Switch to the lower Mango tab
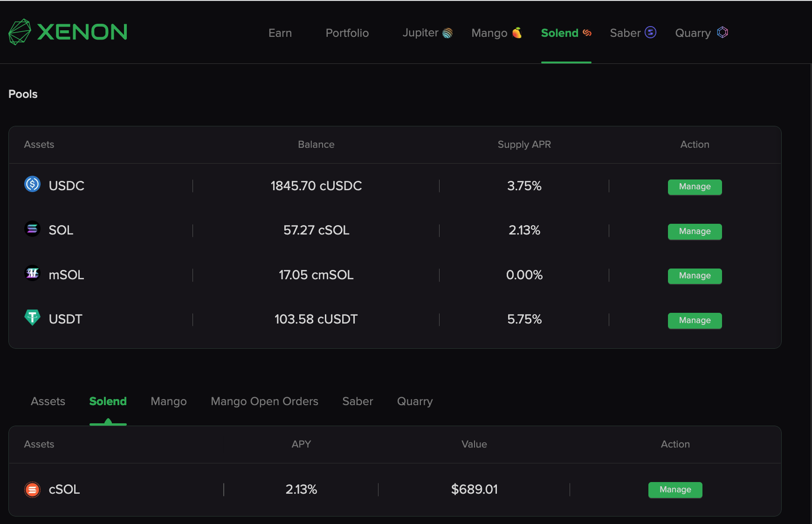 pos(169,401)
